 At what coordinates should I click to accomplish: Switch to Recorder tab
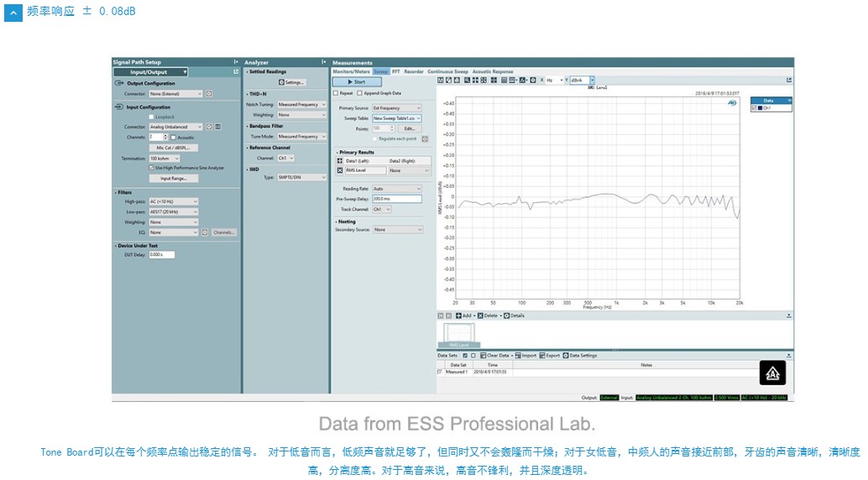click(414, 71)
